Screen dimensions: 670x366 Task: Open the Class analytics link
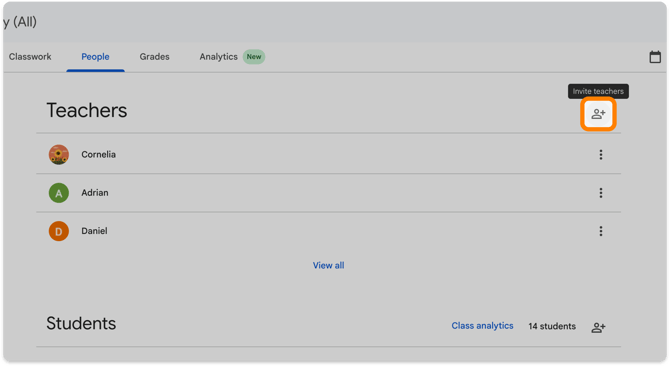[482, 326]
